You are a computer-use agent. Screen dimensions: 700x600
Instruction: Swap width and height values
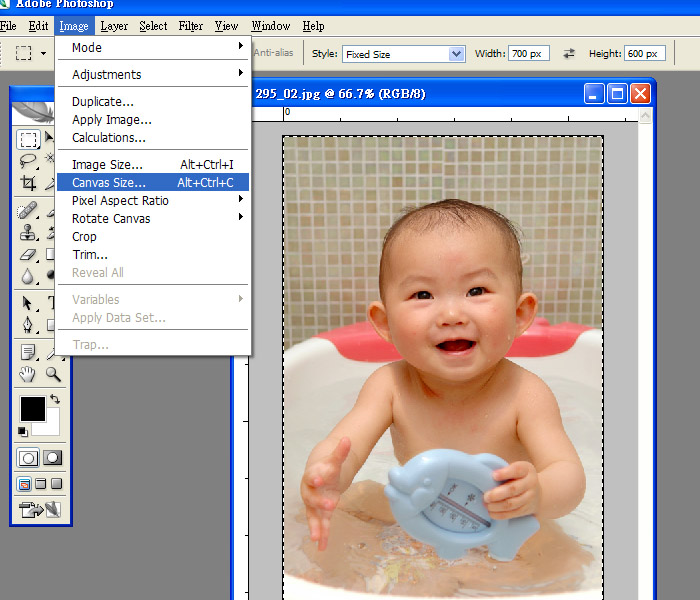pyautogui.click(x=569, y=53)
